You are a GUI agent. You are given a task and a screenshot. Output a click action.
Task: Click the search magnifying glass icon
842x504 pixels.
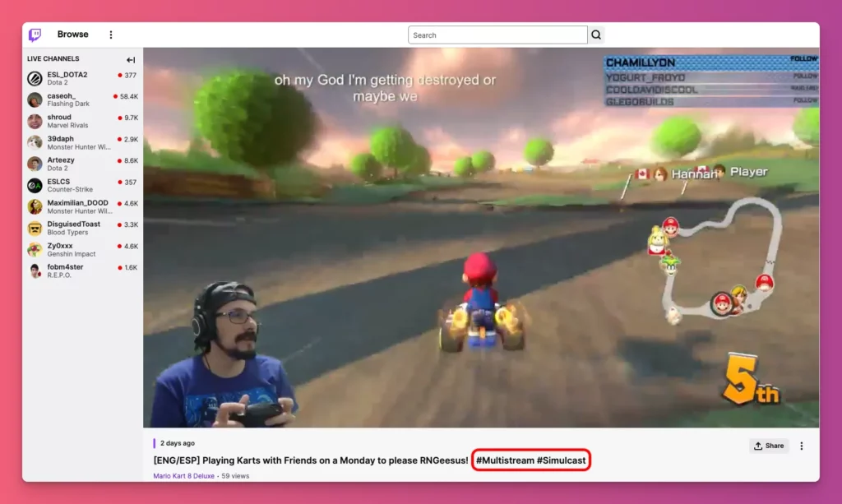click(x=595, y=35)
